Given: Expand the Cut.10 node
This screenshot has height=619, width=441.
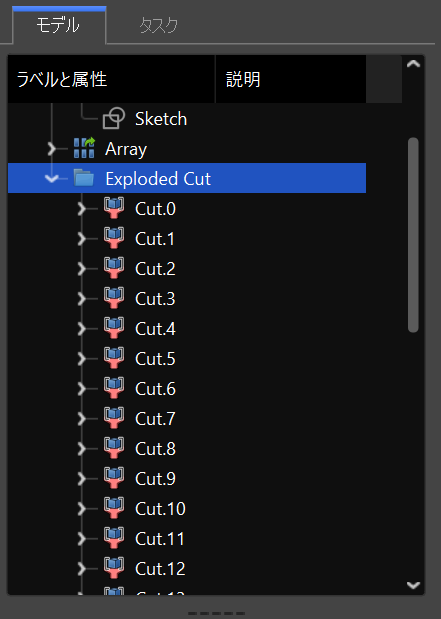Looking at the screenshot, I should (x=82, y=508).
